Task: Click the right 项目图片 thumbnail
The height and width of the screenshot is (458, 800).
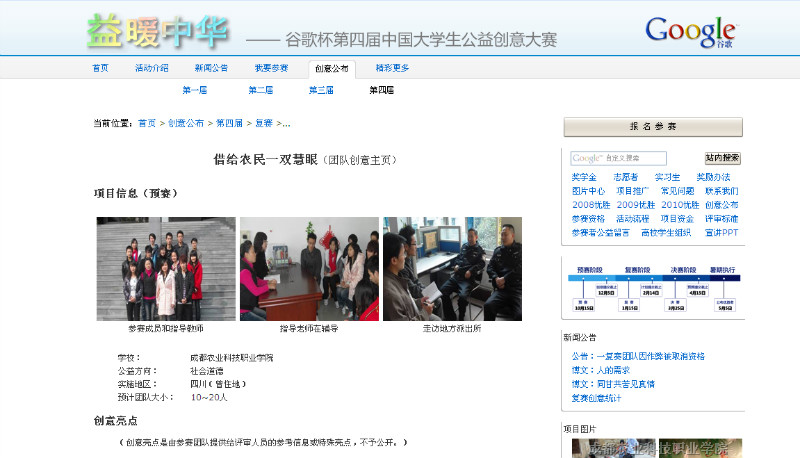Action: tap(701, 448)
